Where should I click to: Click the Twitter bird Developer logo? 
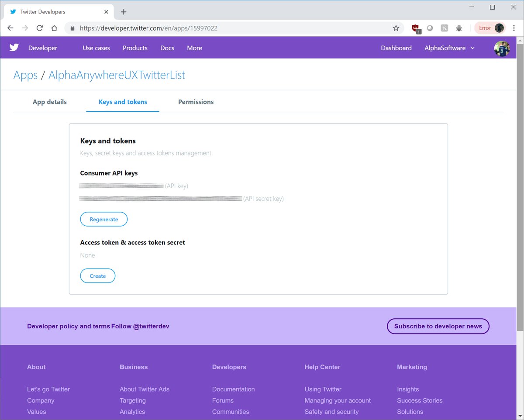coord(14,48)
